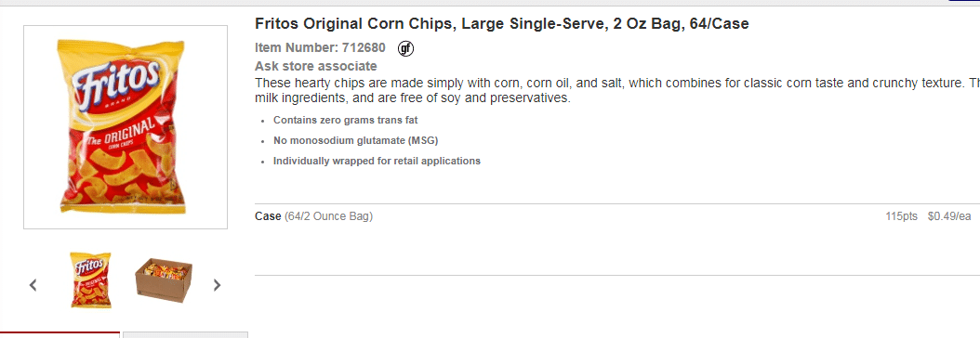Select the cardboard case box thumbnail

pyautogui.click(x=164, y=280)
